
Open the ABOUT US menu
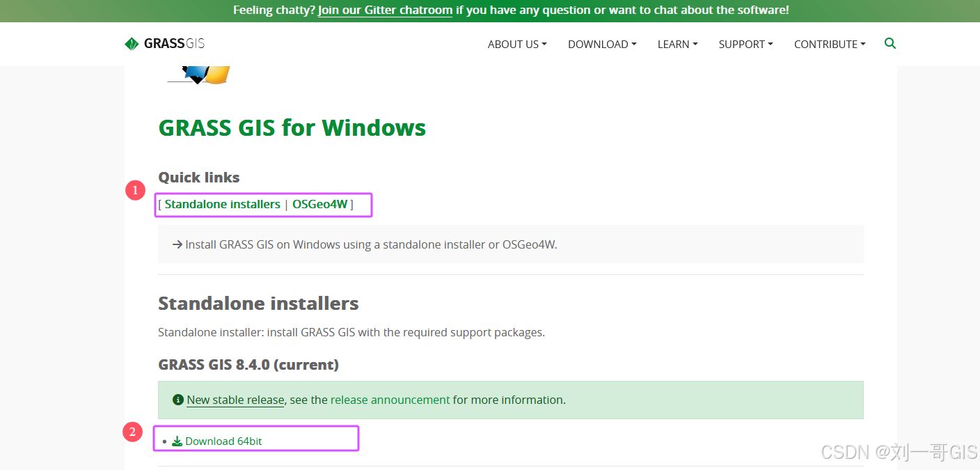coord(516,44)
